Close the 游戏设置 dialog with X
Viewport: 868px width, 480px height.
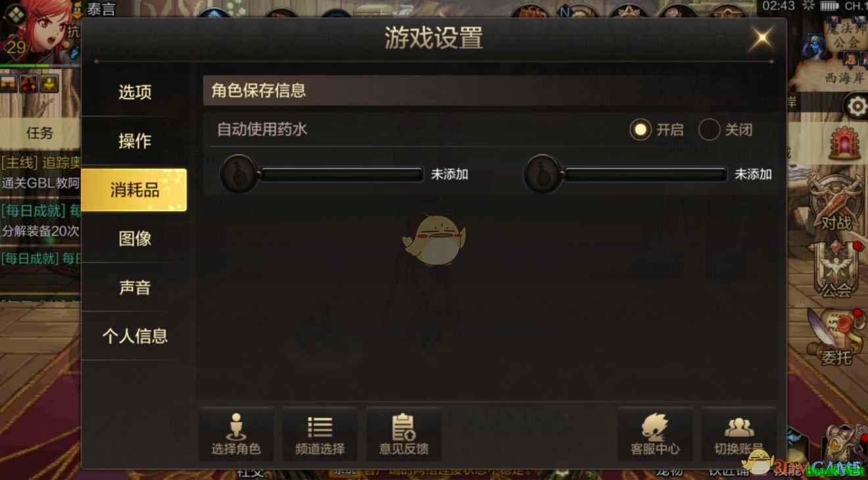tap(762, 37)
